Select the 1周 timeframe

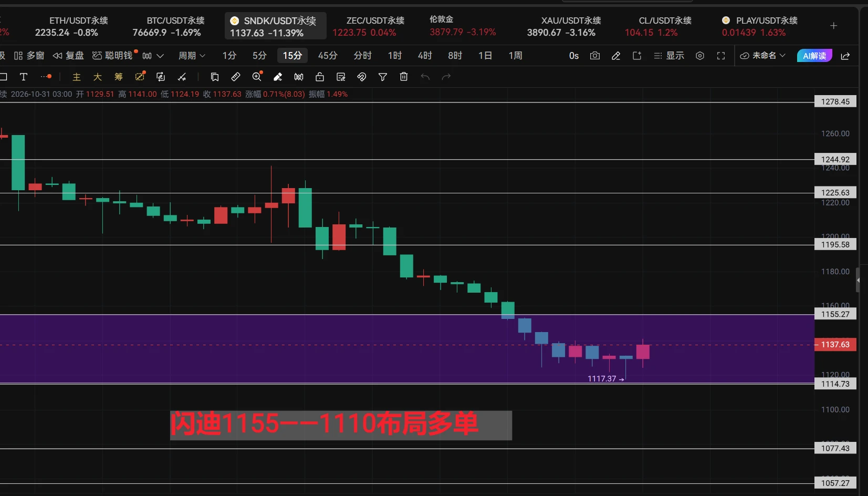(515, 56)
